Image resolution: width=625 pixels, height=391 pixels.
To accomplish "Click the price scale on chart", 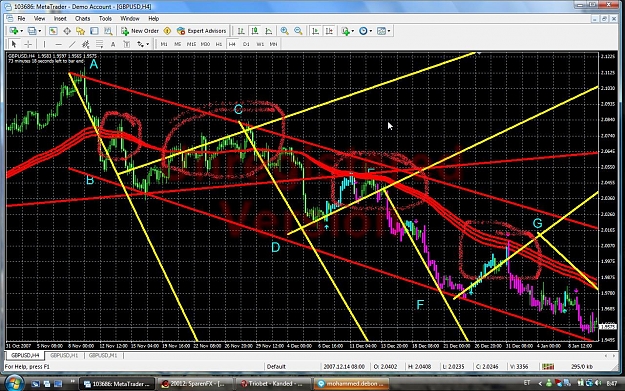I will click(608, 197).
